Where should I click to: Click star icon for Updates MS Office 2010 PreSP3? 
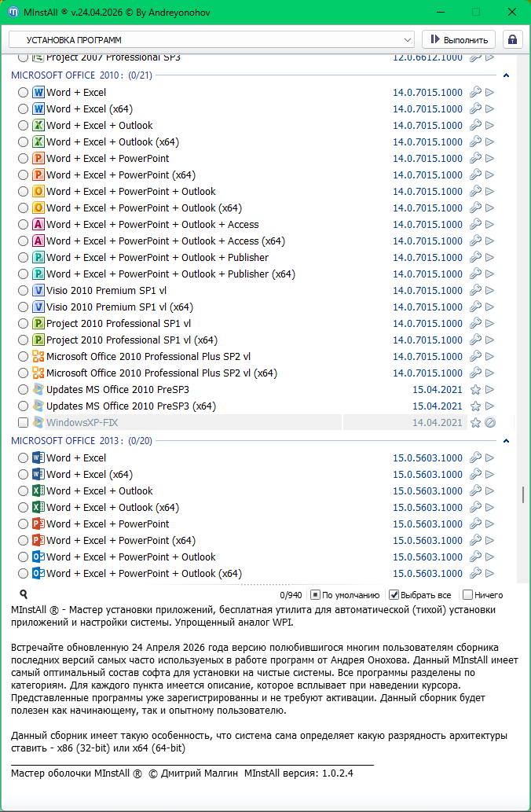click(x=475, y=390)
